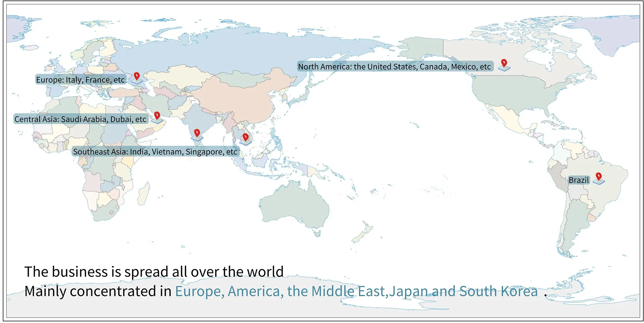This screenshot has height=323, width=644.
Task: Click the Brazil text label
Action: point(579,180)
